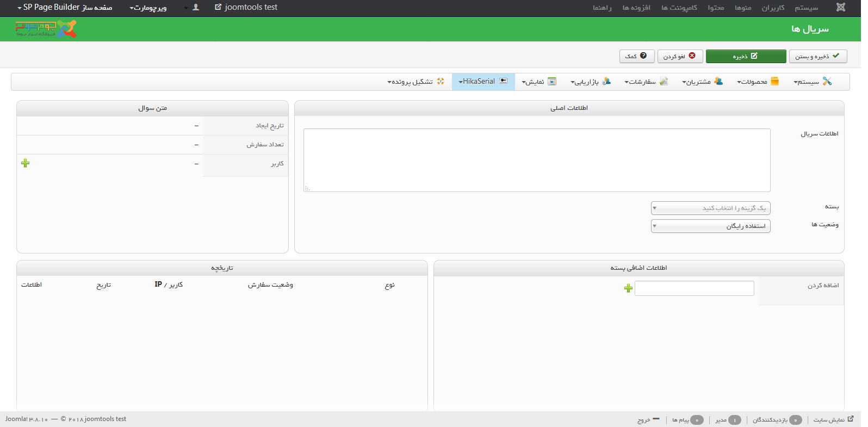868x427 pixels.
Task: Click the ذخیره و بستن button
Action: tap(817, 56)
